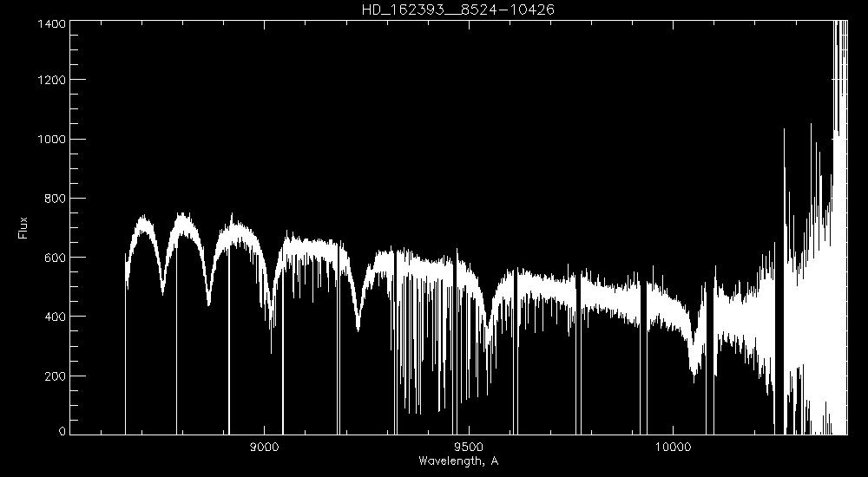Click the 0 value on the flux axis
This screenshot has height=477, width=868.
point(62,431)
